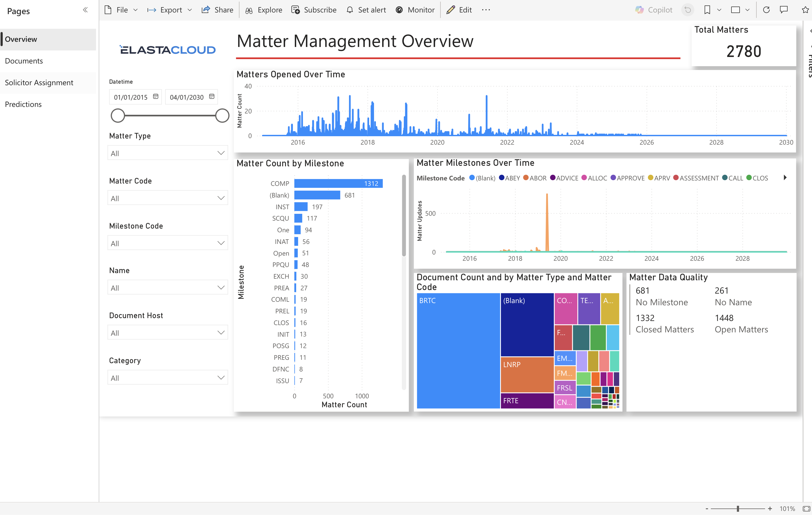
Task: Open the Document Host dropdown
Action: [x=168, y=333]
